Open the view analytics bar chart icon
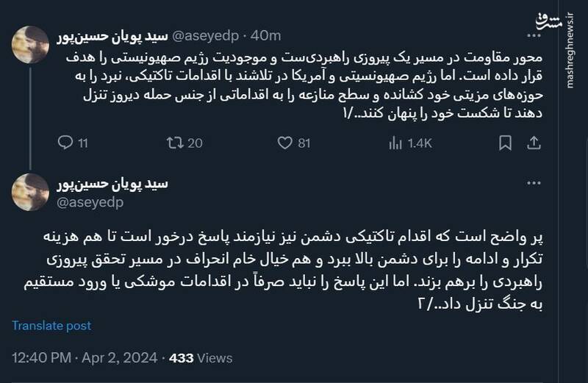This screenshot has width=588, height=383. coord(394,143)
